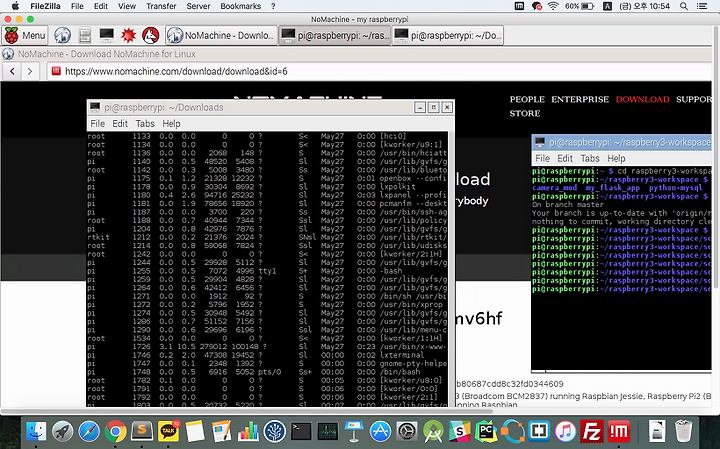Image resolution: width=720 pixels, height=449 pixels.
Task: Open Notification Center list icon in menu bar
Action: [x=702, y=6]
